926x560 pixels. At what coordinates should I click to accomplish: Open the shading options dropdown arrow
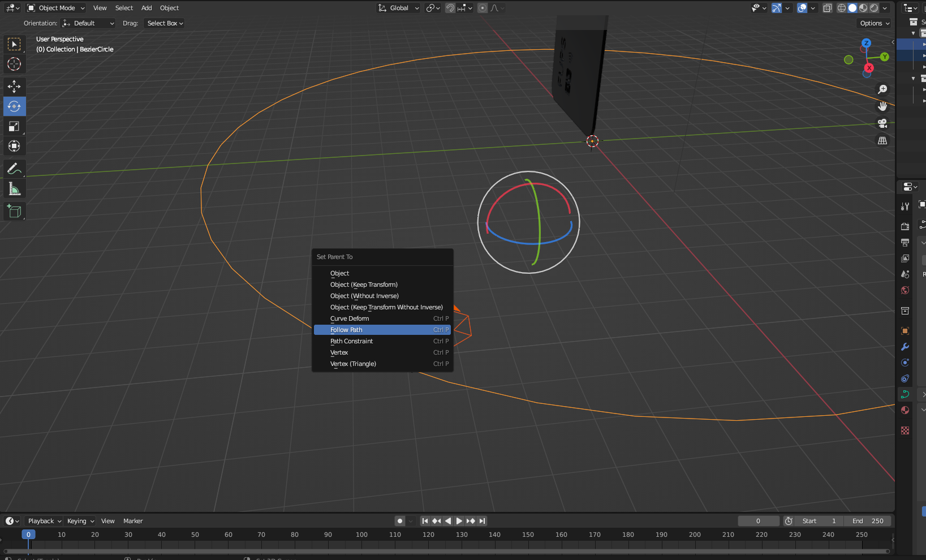(885, 8)
